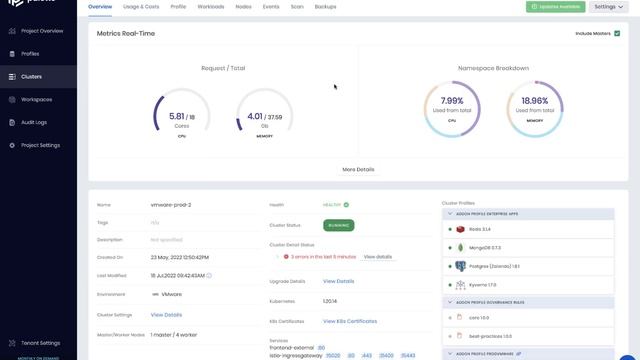Image resolution: width=640 pixels, height=360 pixels.
Task: Select the Kyverno row
Action: point(528,285)
